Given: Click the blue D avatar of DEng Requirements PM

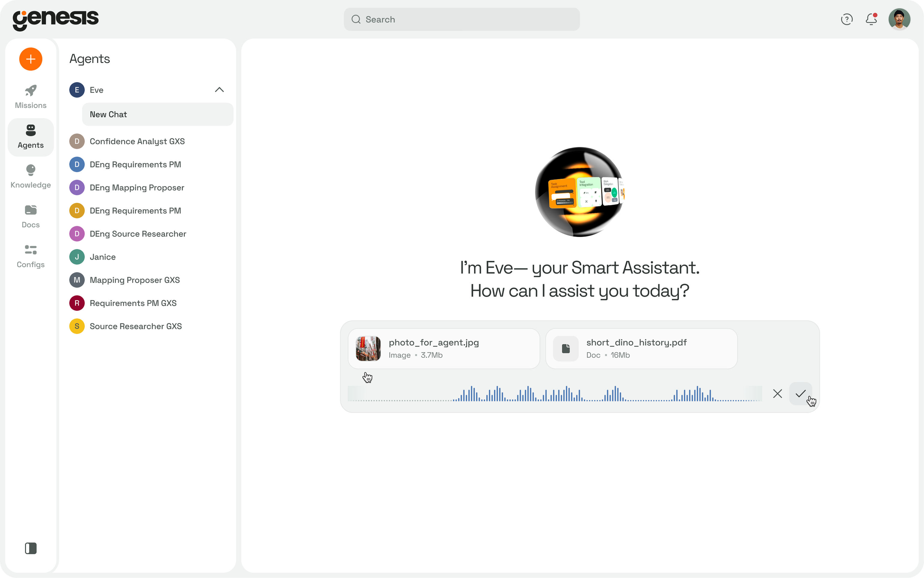Looking at the screenshot, I should click(77, 164).
